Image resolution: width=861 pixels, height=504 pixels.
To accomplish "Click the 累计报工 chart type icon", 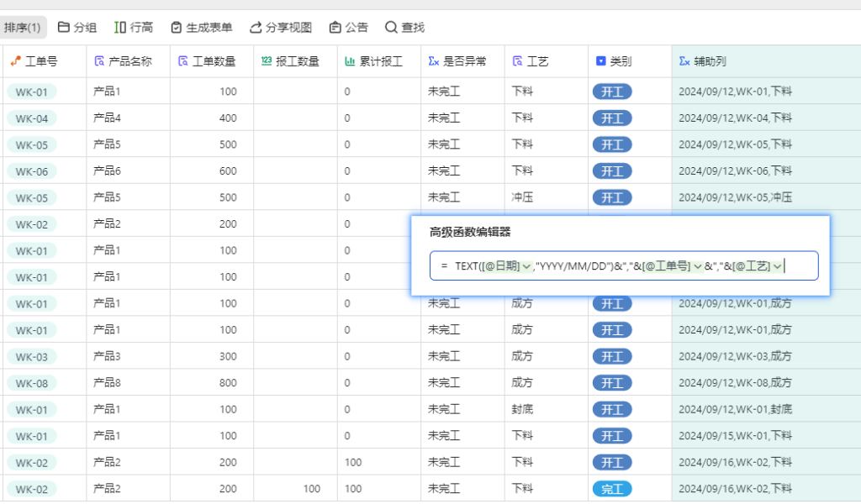I will (x=350, y=60).
